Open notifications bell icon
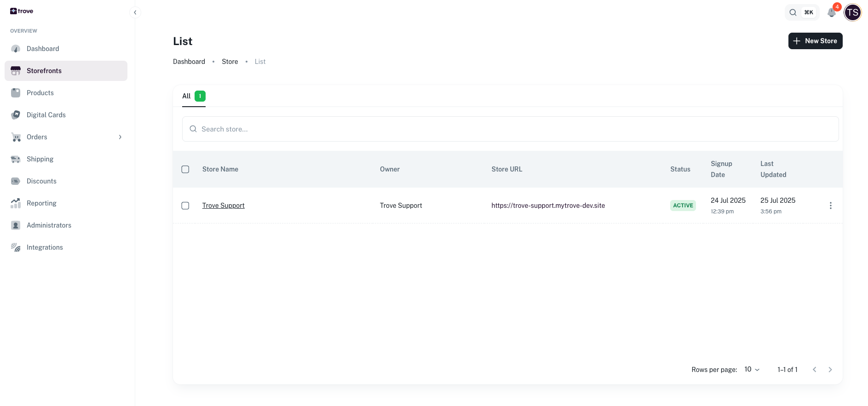The width and height of the screenshot is (868, 406). (831, 12)
